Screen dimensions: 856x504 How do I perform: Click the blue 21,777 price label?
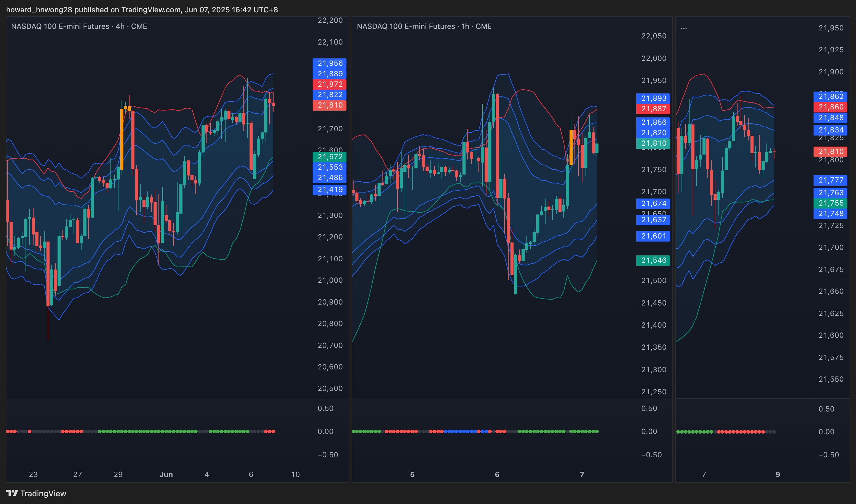830,180
